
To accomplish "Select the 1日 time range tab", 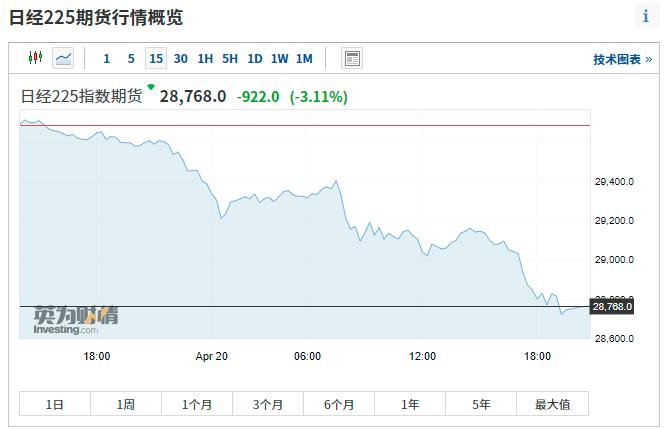I will pos(55,404).
